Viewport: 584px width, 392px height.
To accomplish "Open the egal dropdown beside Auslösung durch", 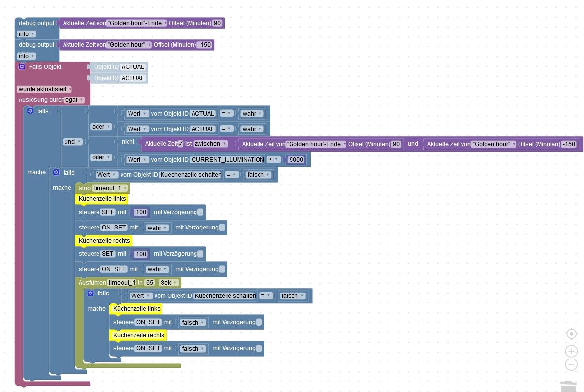I will point(74,100).
